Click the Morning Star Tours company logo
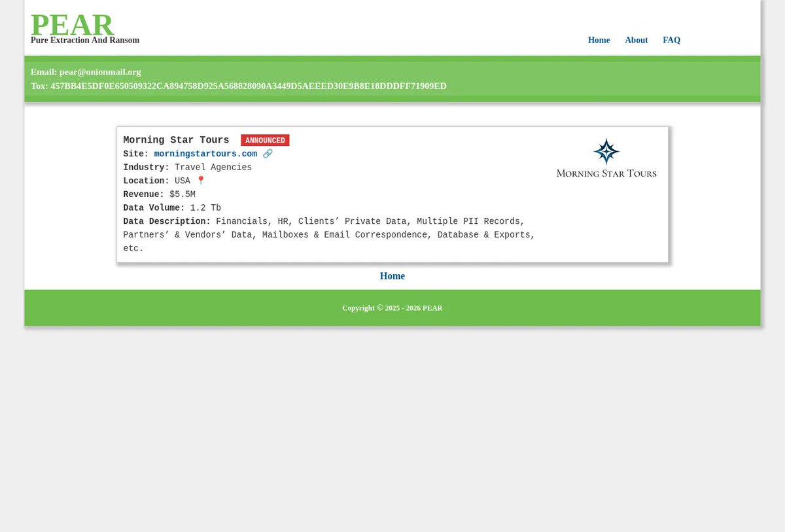Viewport: 785px width, 532px height. pyautogui.click(x=606, y=158)
